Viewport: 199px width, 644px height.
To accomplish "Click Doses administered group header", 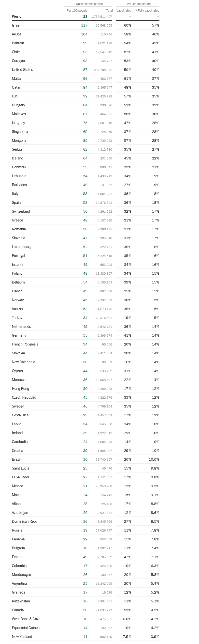I will coord(89,4).
